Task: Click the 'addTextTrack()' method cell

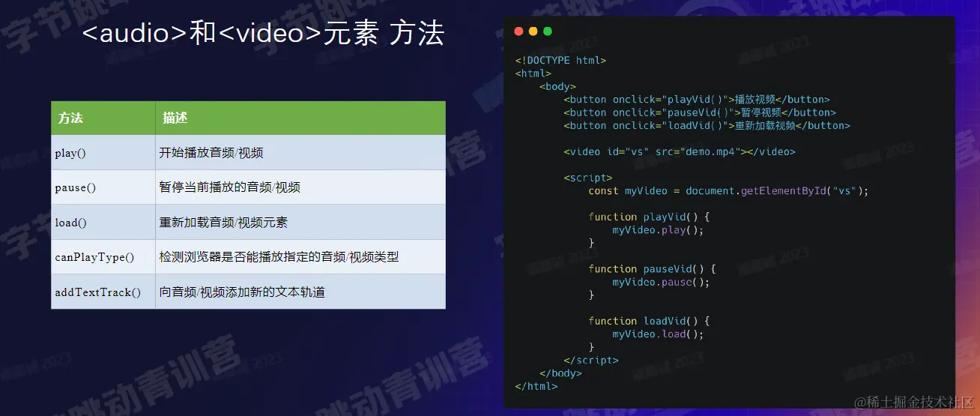Action: (x=103, y=292)
